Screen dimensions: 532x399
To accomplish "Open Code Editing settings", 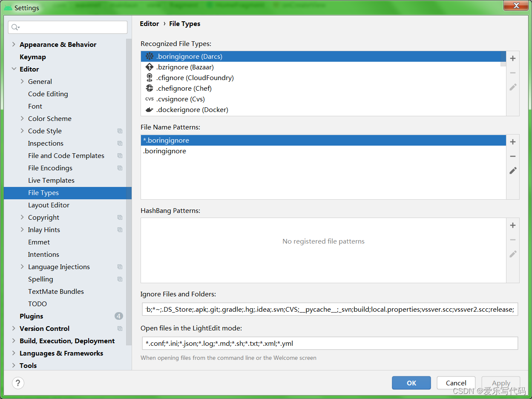I will (48, 94).
